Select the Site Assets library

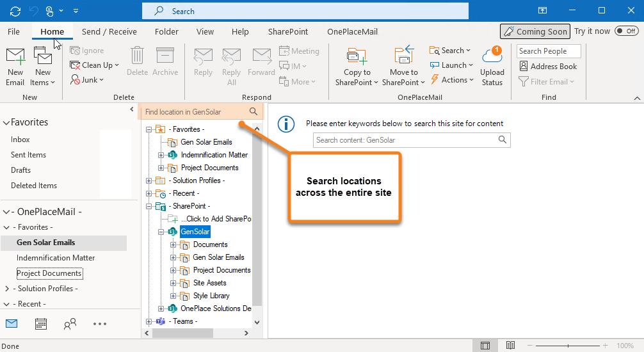pos(209,283)
